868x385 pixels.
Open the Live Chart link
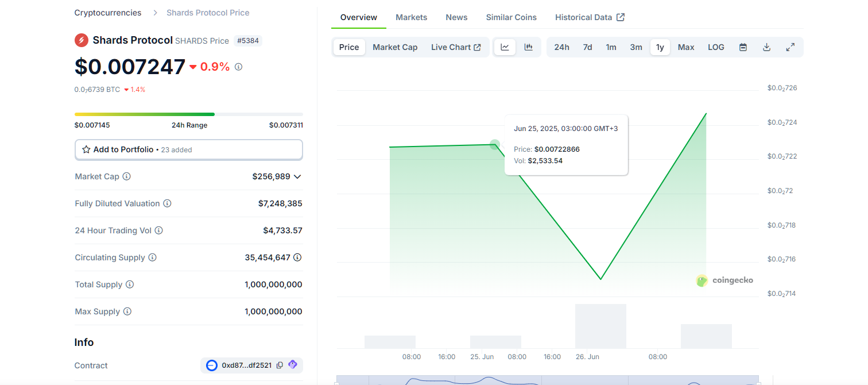(456, 47)
